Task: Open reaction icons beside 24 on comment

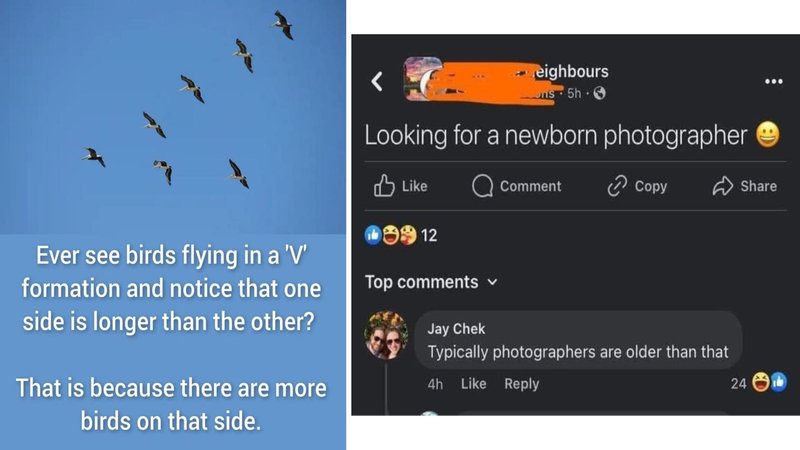Action: pyautogui.click(x=769, y=383)
